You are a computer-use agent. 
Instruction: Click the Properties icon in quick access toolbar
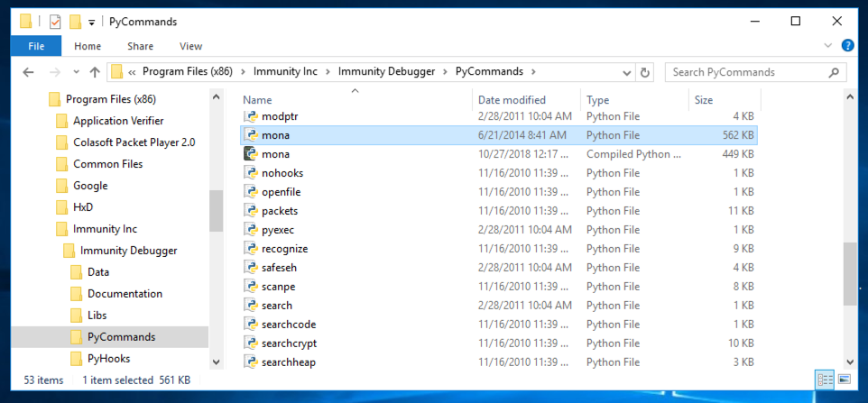pyautogui.click(x=55, y=21)
